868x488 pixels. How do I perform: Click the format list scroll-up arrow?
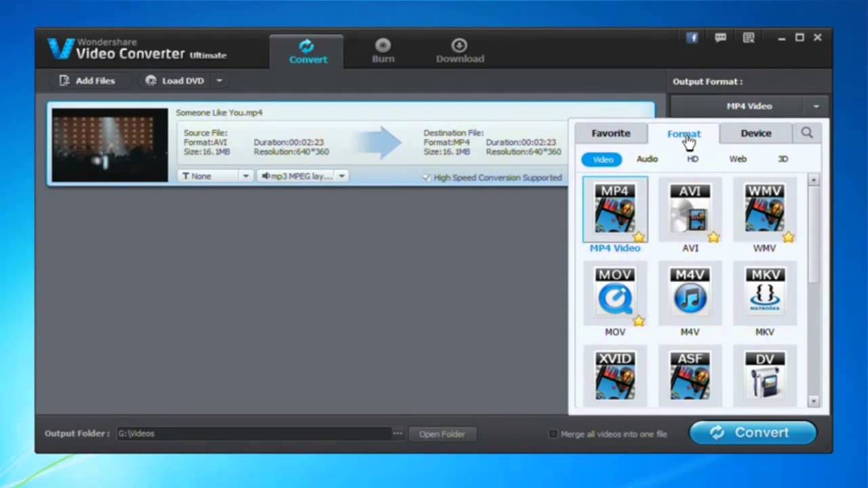[814, 180]
